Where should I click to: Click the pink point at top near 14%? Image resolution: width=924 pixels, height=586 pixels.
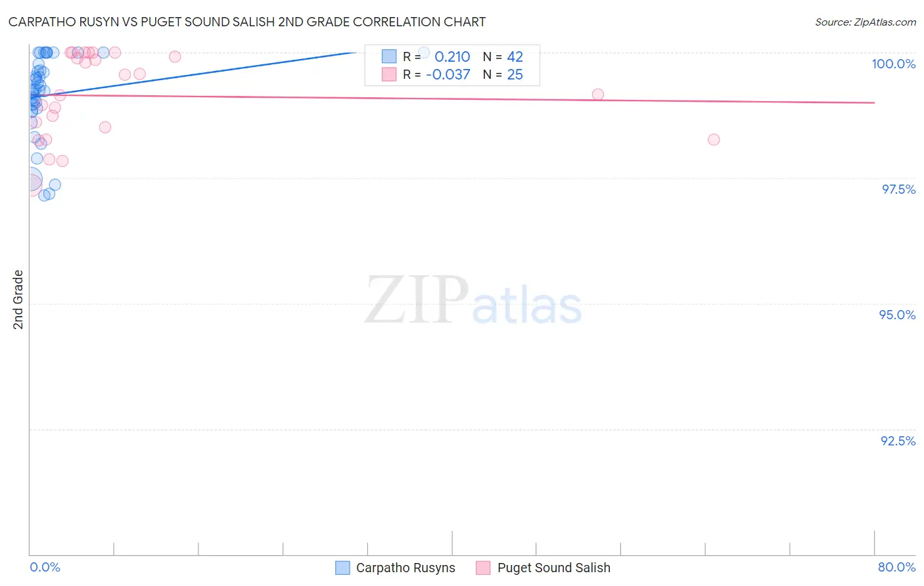(x=175, y=56)
